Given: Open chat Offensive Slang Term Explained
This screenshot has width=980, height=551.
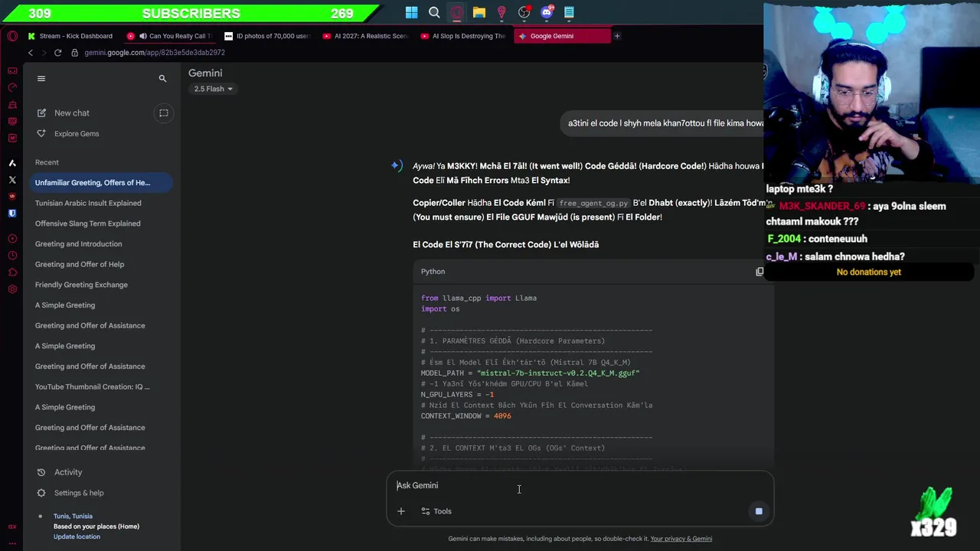Looking at the screenshot, I should click(87, 223).
